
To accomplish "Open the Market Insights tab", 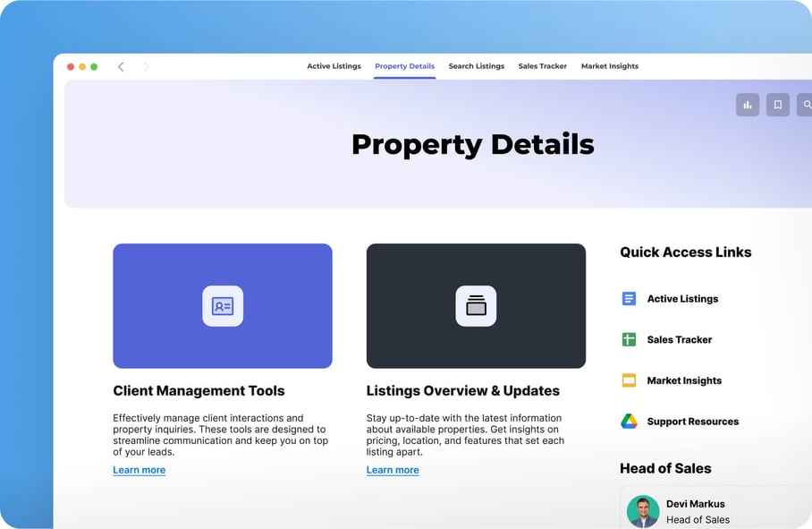I will point(609,66).
